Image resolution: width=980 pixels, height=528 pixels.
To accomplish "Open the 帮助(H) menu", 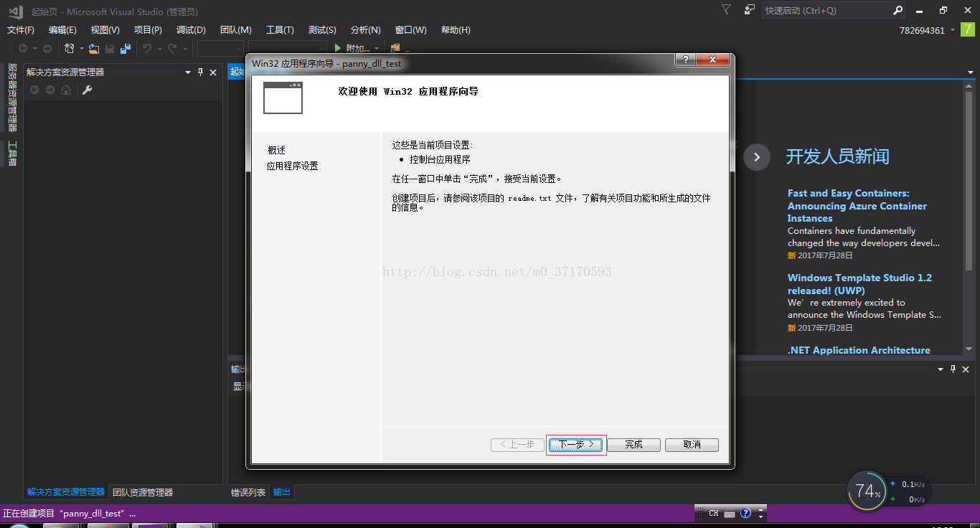I will (456, 30).
